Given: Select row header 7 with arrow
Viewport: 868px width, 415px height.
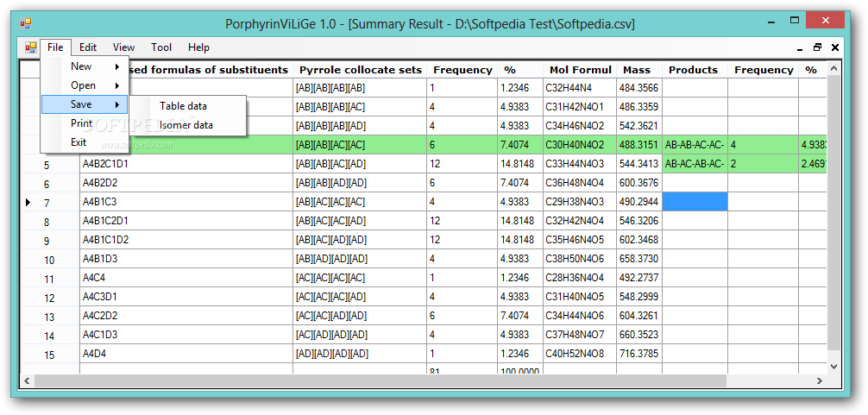Looking at the screenshot, I should [50, 203].
